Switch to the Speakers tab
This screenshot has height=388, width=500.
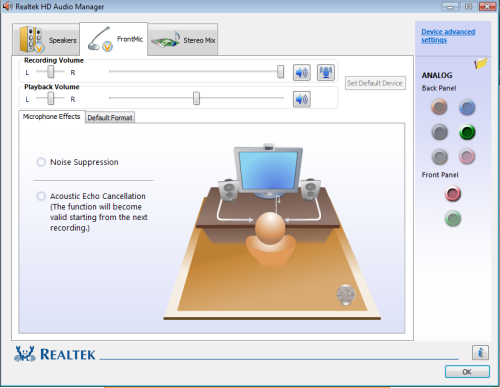click(x=46, y=40)
